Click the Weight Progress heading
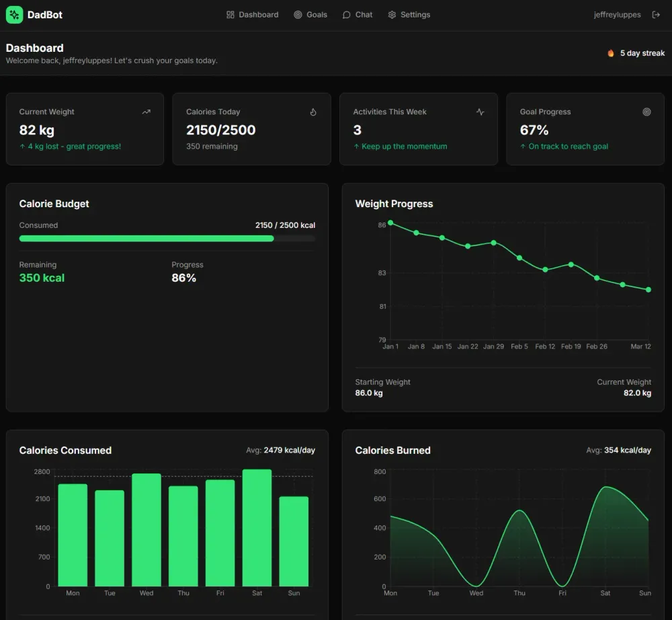Image resolution: width=672 pixels, height=620 pixels. tap(394, 204)
